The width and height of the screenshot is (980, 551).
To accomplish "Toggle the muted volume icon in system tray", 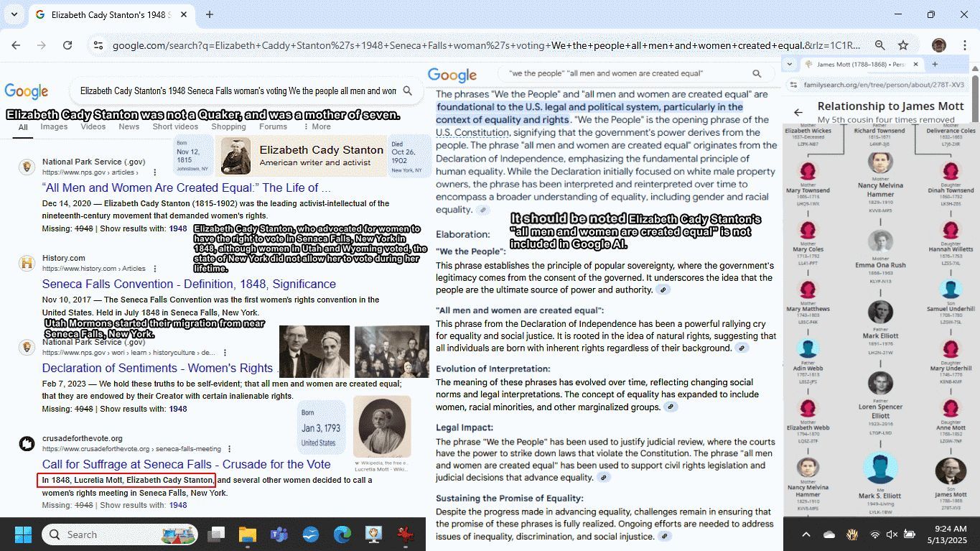I will click(x=892, y=534).
